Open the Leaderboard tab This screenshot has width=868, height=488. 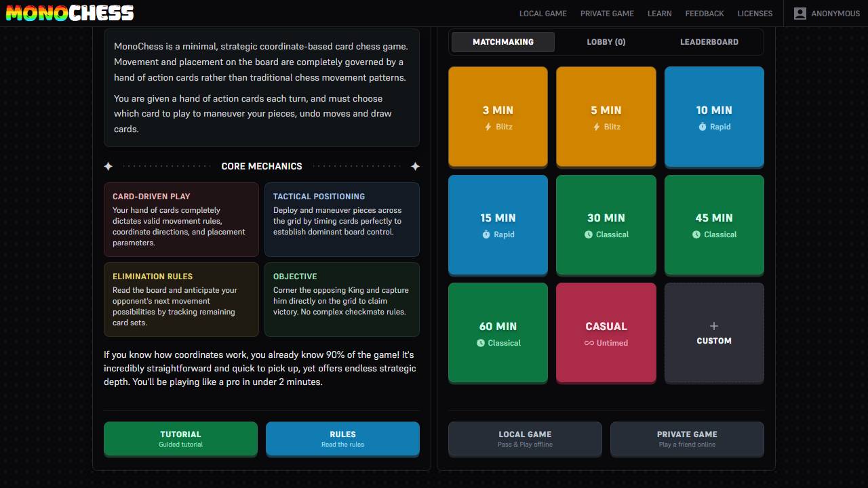pyautogui.click(x=709, y=42)
